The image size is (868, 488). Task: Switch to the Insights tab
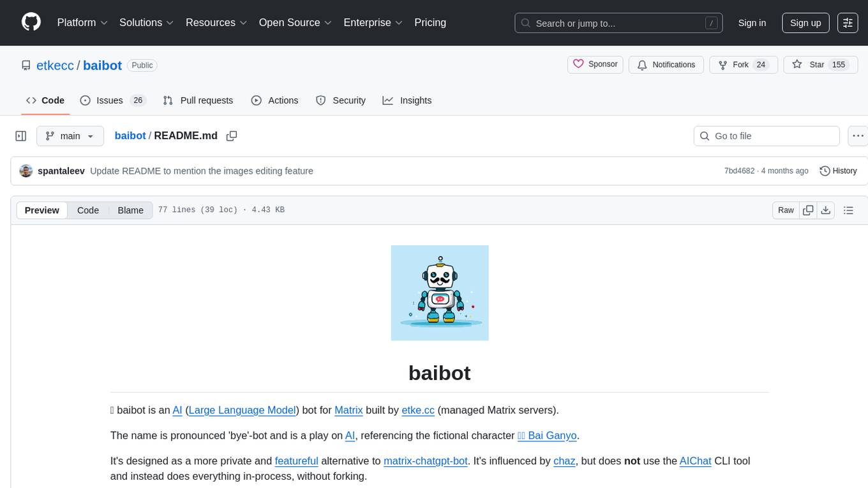click(407, 100)
